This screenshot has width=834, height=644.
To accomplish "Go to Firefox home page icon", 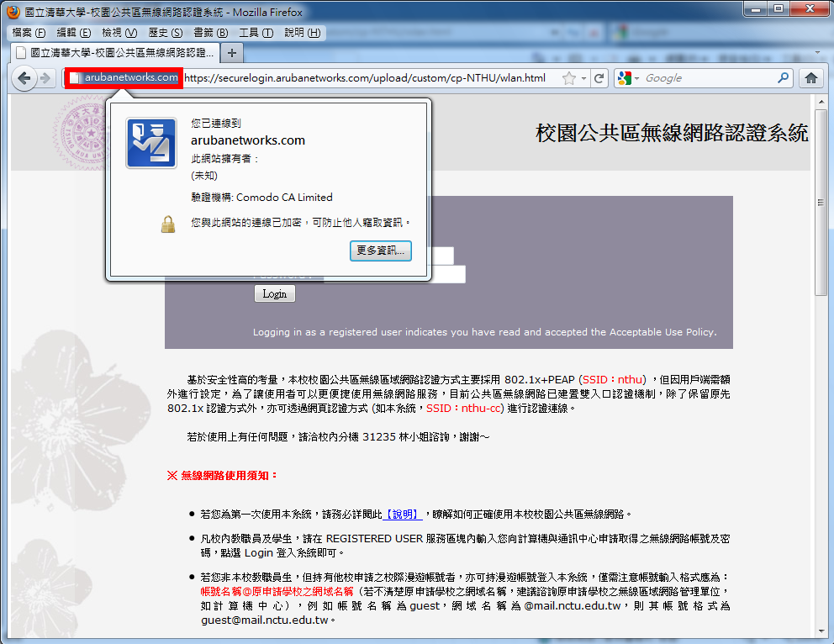I will (x=811, y=78).
